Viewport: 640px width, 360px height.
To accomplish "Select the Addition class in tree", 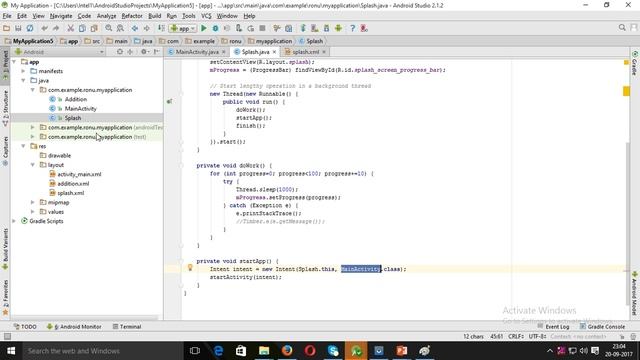I will coord(76,99).
